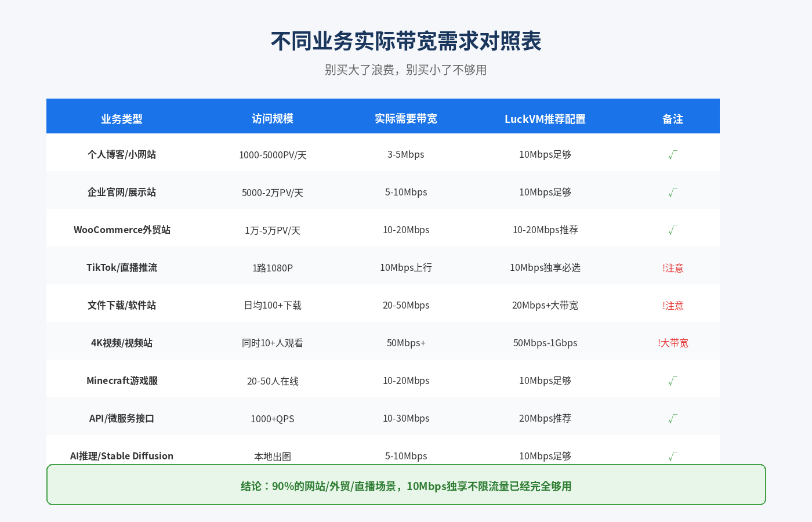The height and width of the screenshot is (522, 812).
Task: Select the LuckVM推荐配置 column header
Action: pyautogui.click(x=545, y=119)
